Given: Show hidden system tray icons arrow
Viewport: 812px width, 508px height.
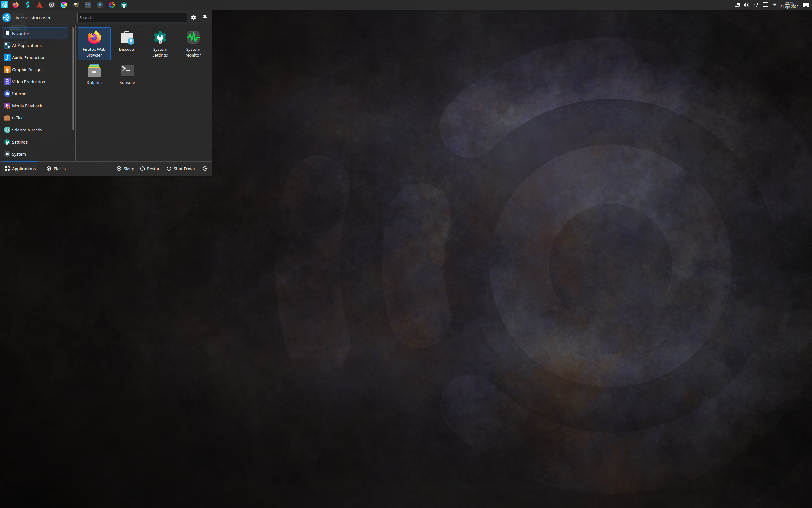Looking at the screenshot, I should coord(775,5).
